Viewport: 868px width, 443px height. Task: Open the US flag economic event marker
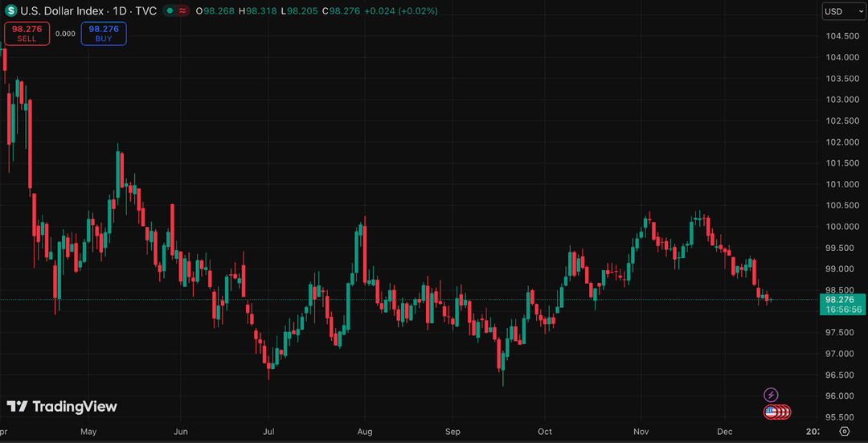770,412
